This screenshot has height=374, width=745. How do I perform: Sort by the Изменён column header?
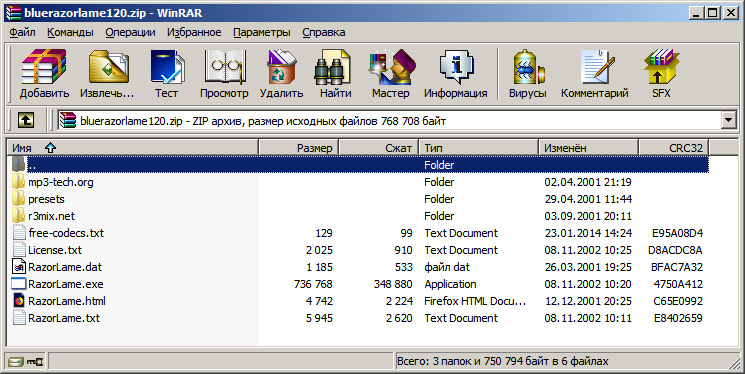tap(589, 148)
